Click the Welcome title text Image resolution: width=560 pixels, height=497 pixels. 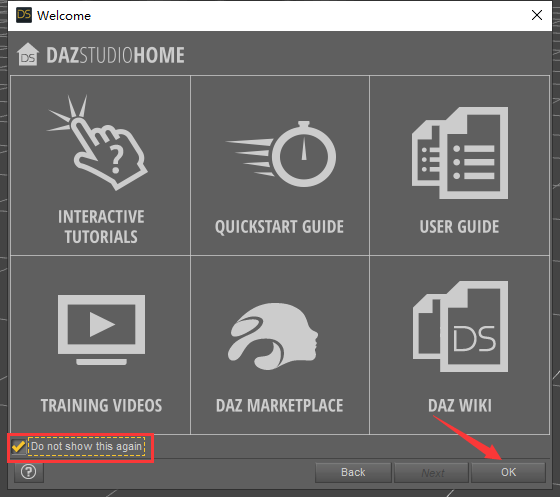(64, 16)
